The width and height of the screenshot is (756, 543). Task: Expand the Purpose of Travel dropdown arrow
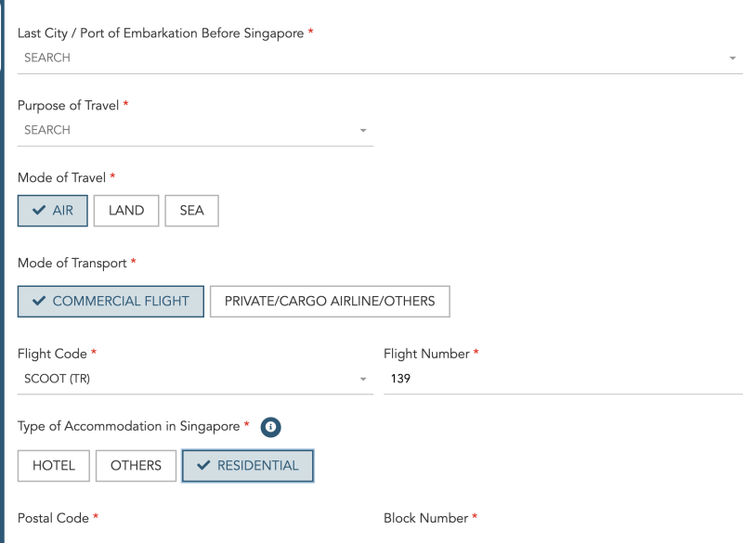(363, 131)
